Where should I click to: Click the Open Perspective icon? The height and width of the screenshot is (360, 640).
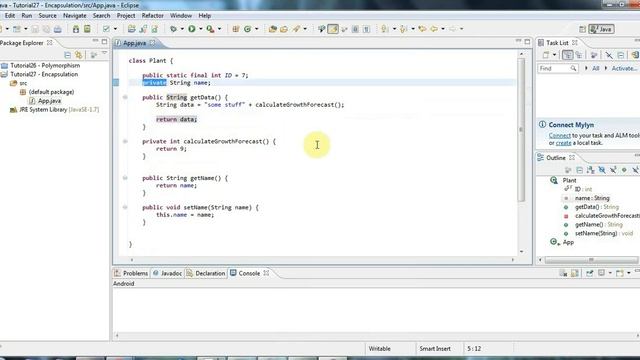pyautogui.click(x=582, y=29)
